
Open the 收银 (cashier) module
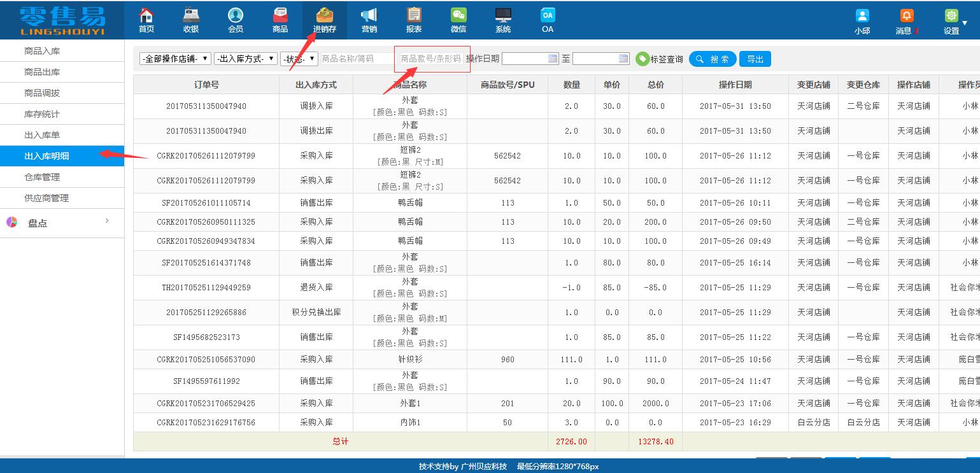190,19
